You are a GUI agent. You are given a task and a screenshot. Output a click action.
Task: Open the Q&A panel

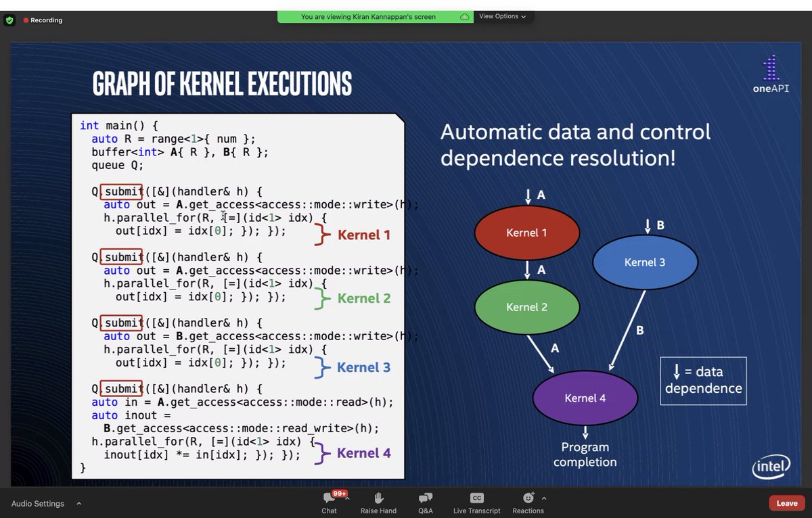tap(426, 502)
